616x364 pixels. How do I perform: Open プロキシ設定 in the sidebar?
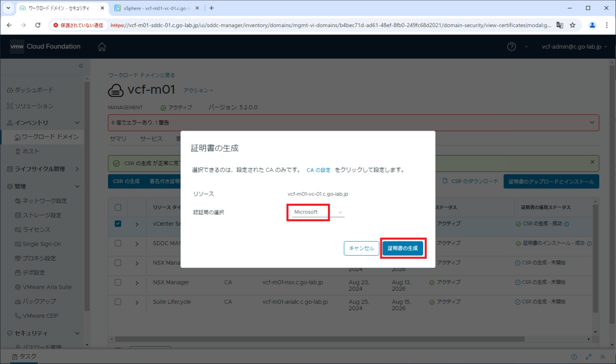coord(39,258)
